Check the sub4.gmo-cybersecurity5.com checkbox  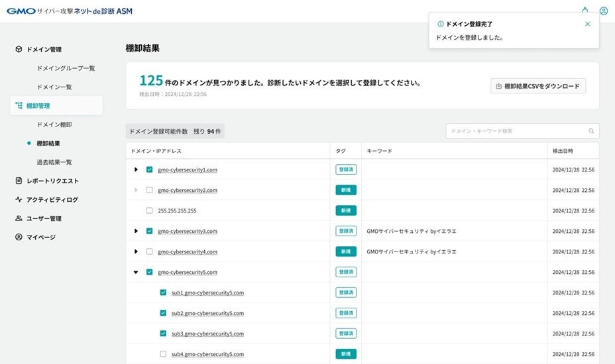pos(163,354)
